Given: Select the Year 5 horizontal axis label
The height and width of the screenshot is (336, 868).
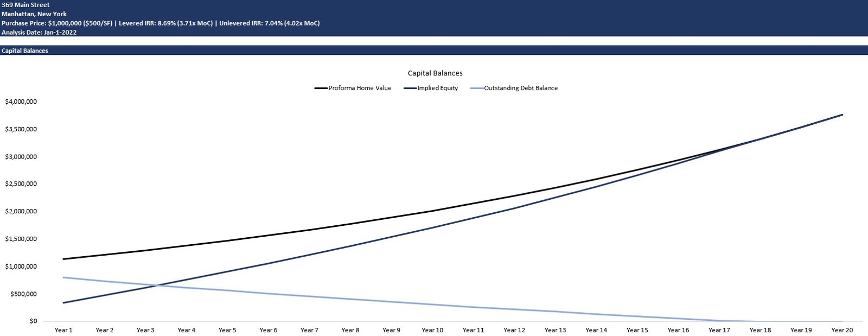Looking at the screenshot, I should pos(227,330).
